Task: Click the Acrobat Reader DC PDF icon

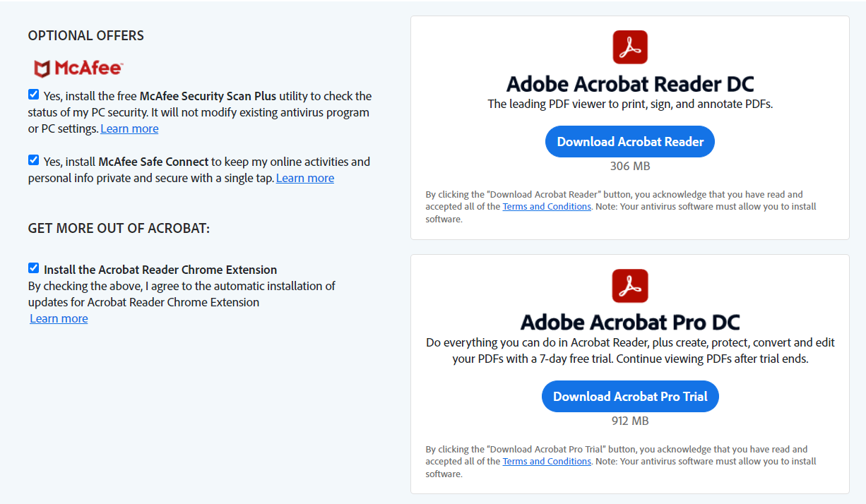Action: (x=630, y=47)
